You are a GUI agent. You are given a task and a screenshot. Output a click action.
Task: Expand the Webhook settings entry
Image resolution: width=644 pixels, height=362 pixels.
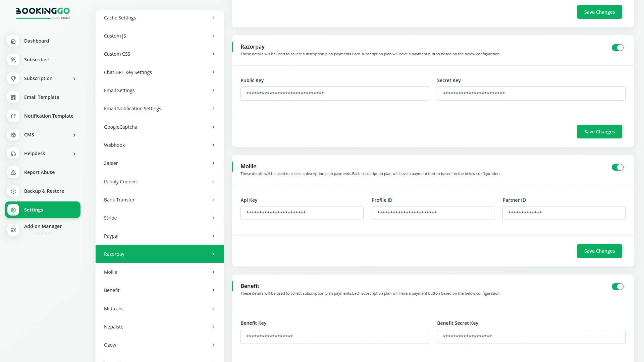(214, 145)
